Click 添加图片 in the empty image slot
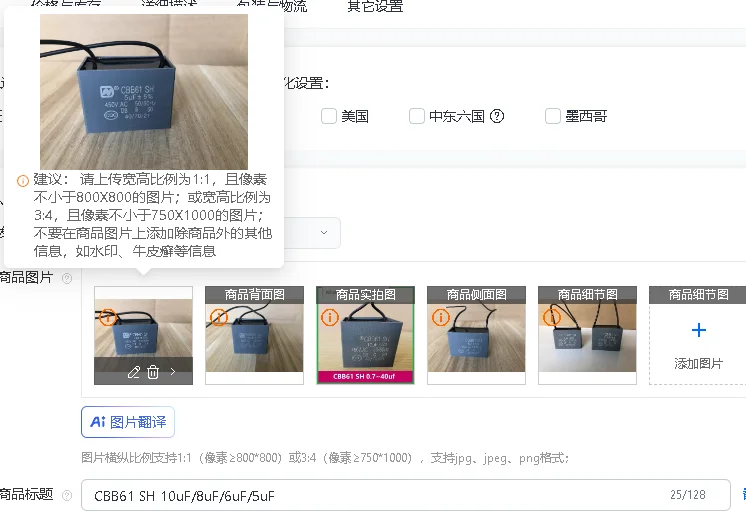The height and width of the screenshot is (512, 746). click(698, 364)
